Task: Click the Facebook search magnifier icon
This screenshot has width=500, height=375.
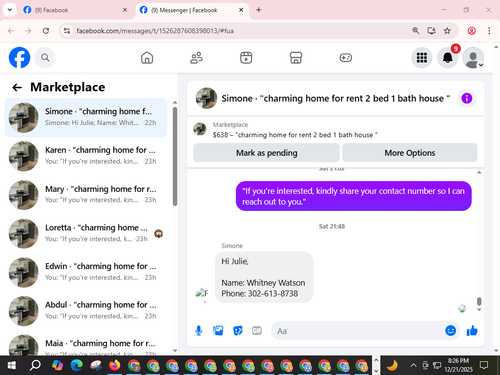Action: pyautogui.click(x=45, y=58)
